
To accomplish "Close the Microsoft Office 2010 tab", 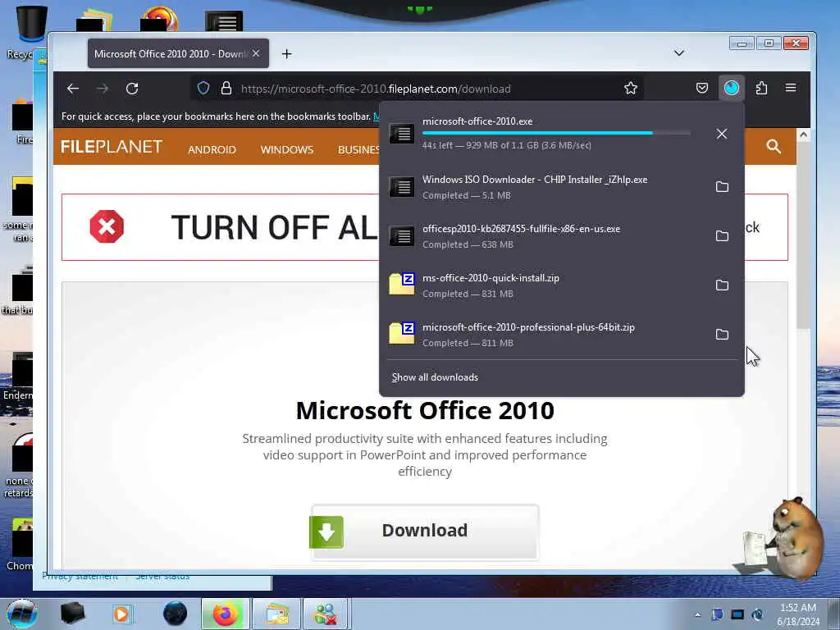I will (256, 53).
